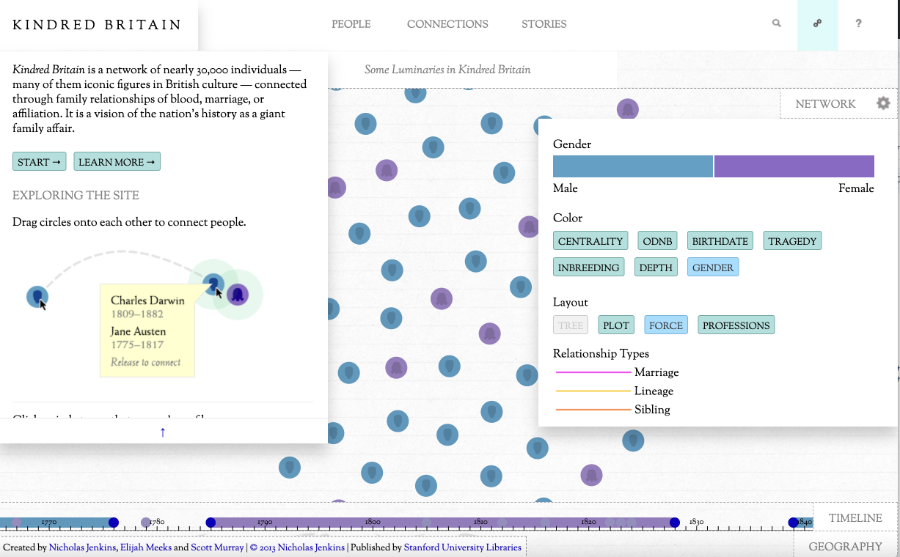Switch layout to Plot
Viewport: 900px width, 557px height.
coord(616,325)
